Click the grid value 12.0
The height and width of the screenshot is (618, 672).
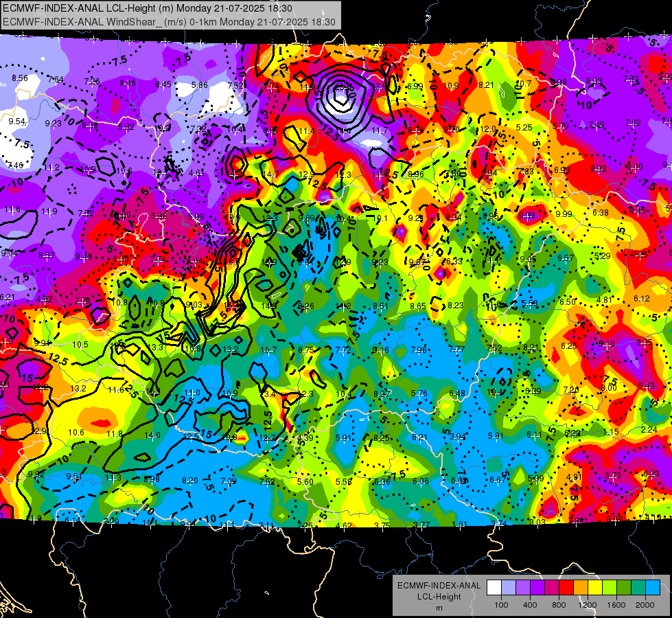[488, 128]
